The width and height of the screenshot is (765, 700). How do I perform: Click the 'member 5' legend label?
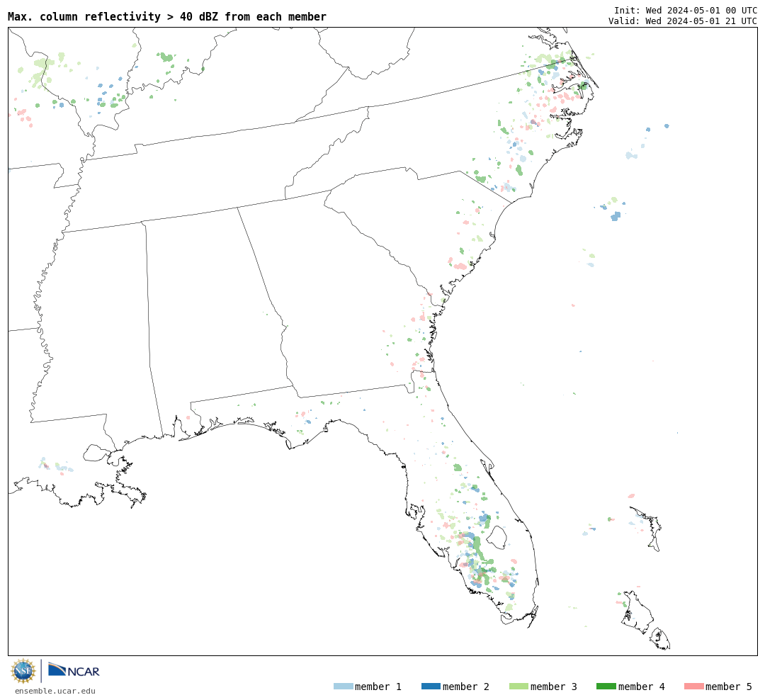click(x=729, y=687)
